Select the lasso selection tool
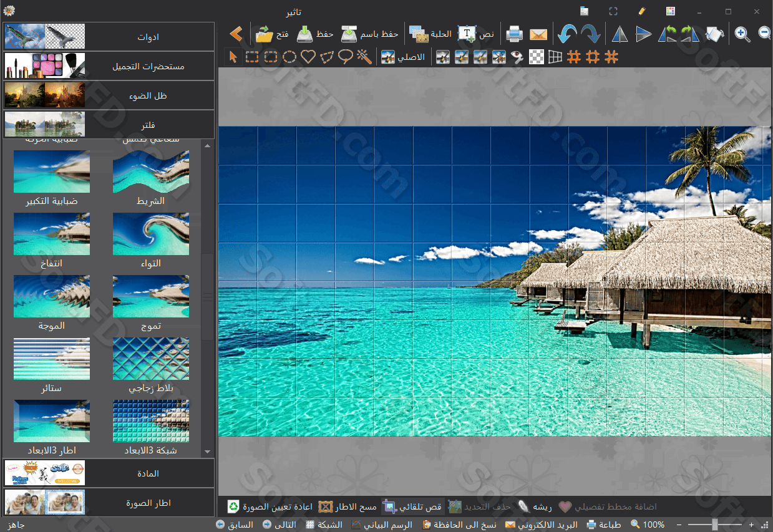773x532 pixels. tap(346, 57)
